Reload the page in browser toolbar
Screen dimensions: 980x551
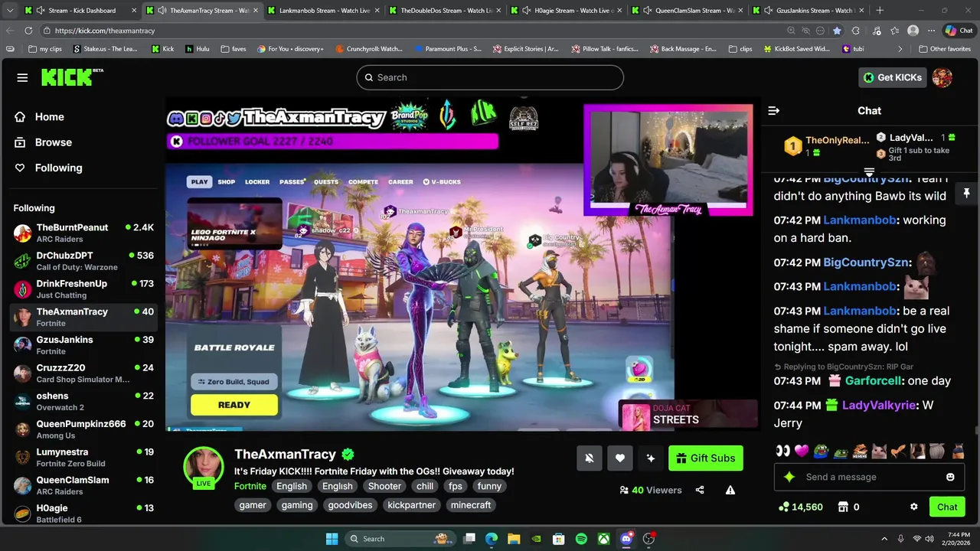[28, 31]
